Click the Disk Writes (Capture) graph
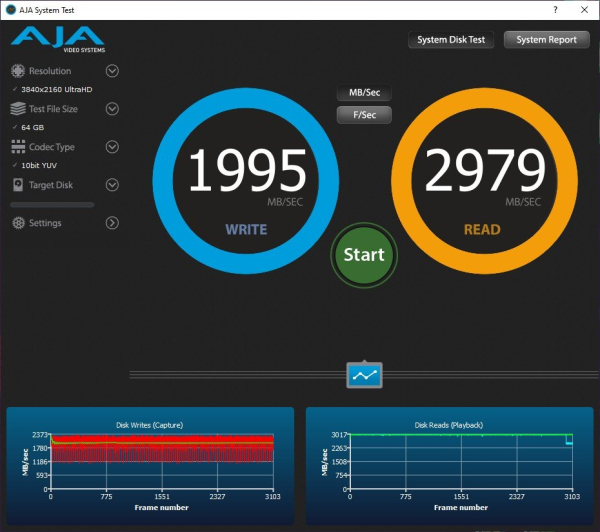Image resolution: width=600 pixels, height=532 pixels. (x=150, y=466)
